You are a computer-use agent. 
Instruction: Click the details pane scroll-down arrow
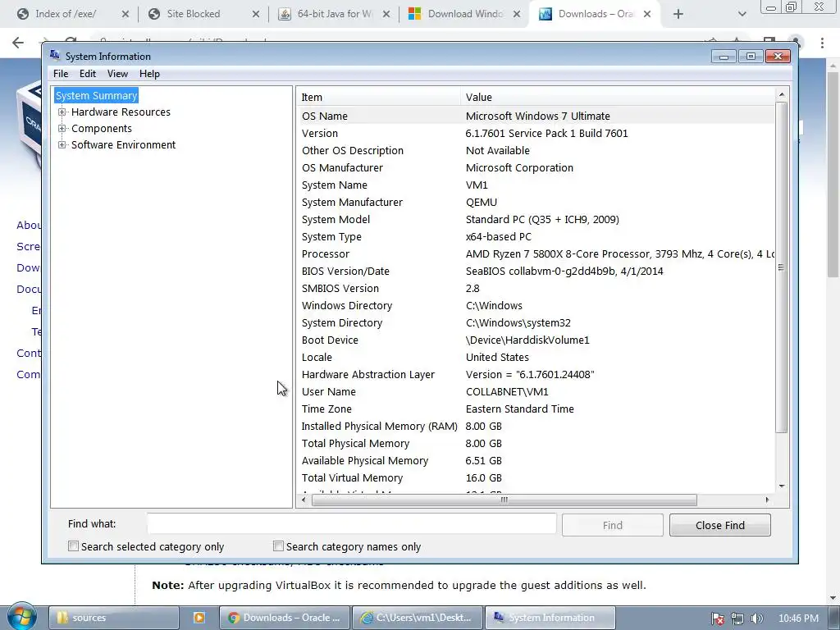pos(781,486)
